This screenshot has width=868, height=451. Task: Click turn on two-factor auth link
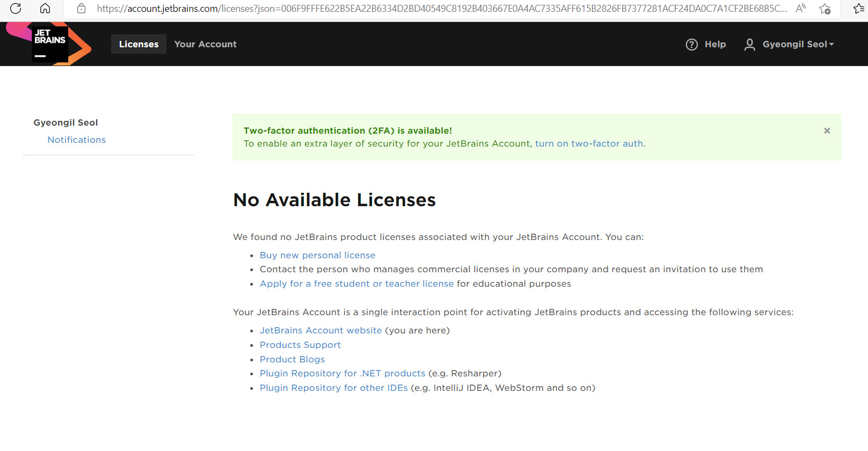pyautogui.click(x=589, y=143)
